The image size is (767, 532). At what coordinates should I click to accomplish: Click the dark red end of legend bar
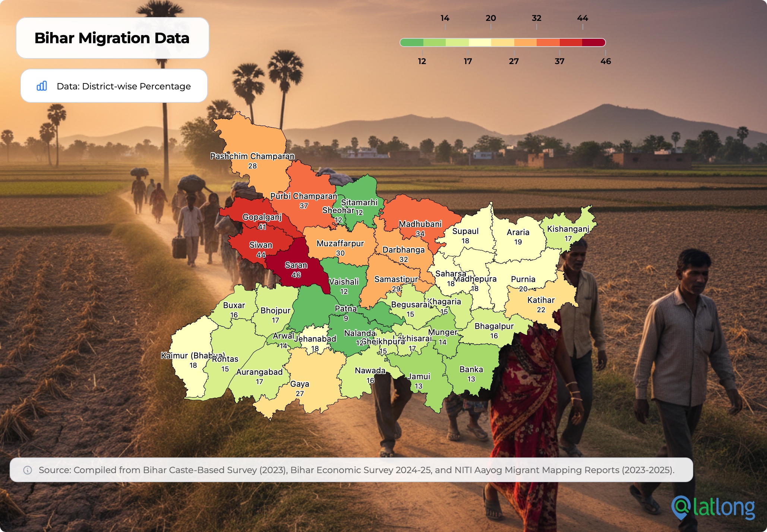point(594,42)
